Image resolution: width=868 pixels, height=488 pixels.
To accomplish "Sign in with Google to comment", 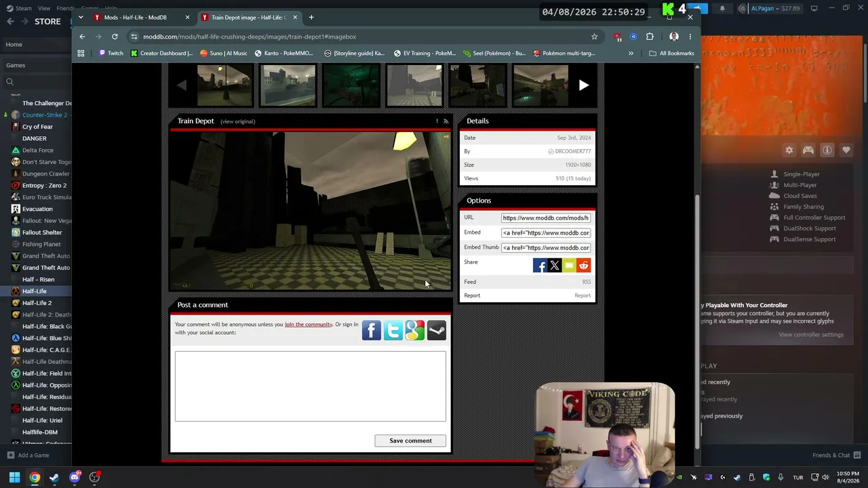I will click(415, 330).
